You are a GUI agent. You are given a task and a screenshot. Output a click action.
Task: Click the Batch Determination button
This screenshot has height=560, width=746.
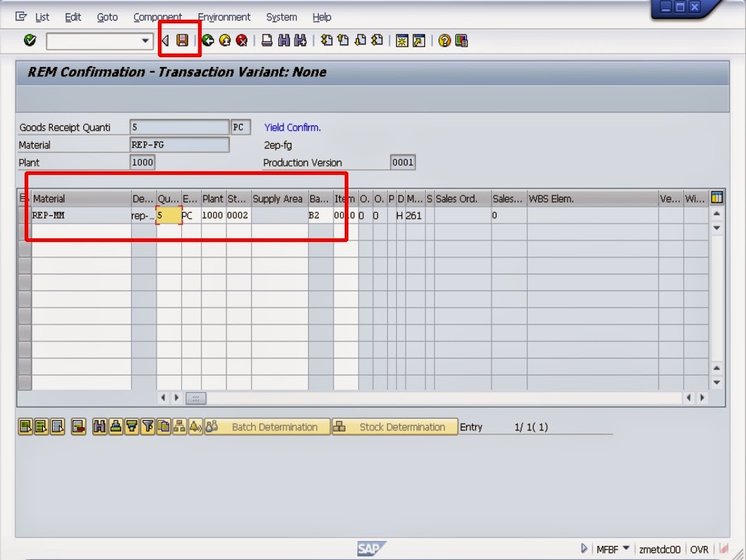267,427
